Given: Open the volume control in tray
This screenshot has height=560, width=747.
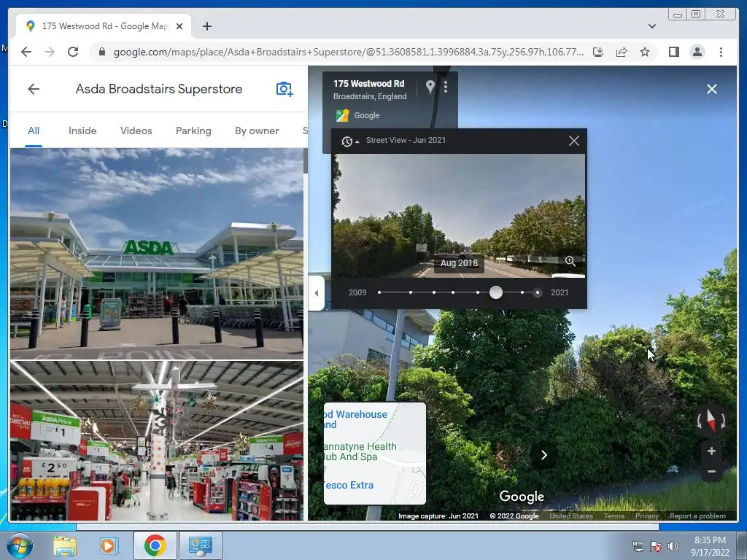Looking at the screenshot, I should 673,546.
